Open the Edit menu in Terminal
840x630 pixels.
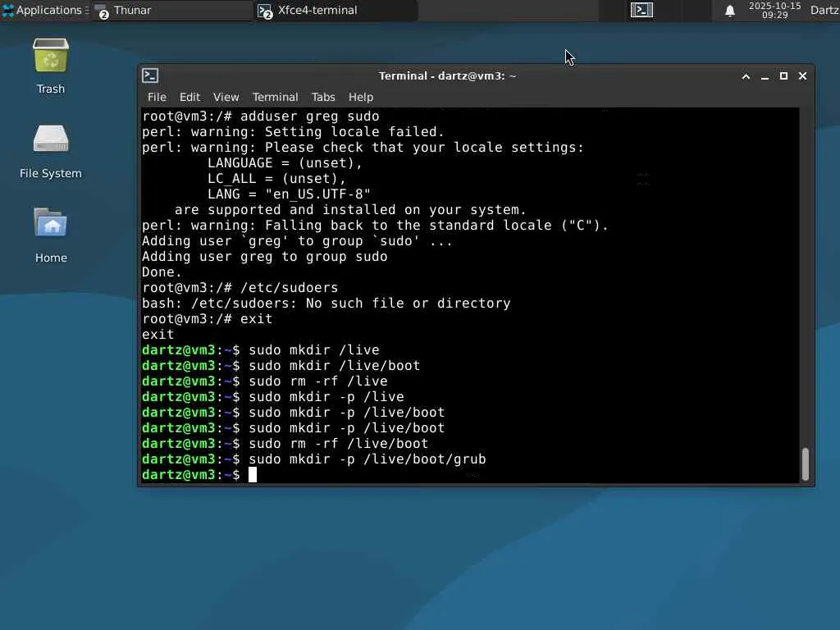[x=189, y=97]
